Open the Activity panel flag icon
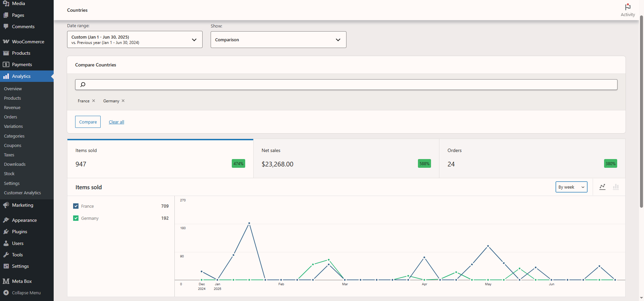The height and width of the screenshot is (301, 644). click(x=628, y=8)
